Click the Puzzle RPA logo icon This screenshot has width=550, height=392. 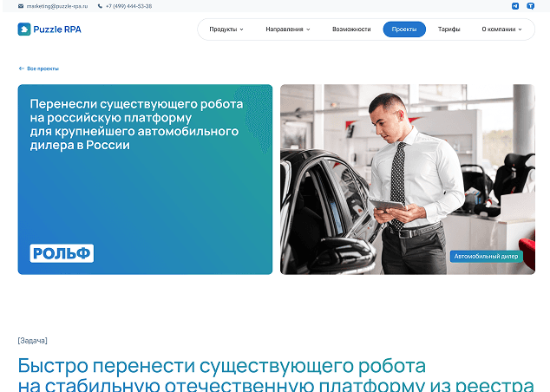point(24,29)
